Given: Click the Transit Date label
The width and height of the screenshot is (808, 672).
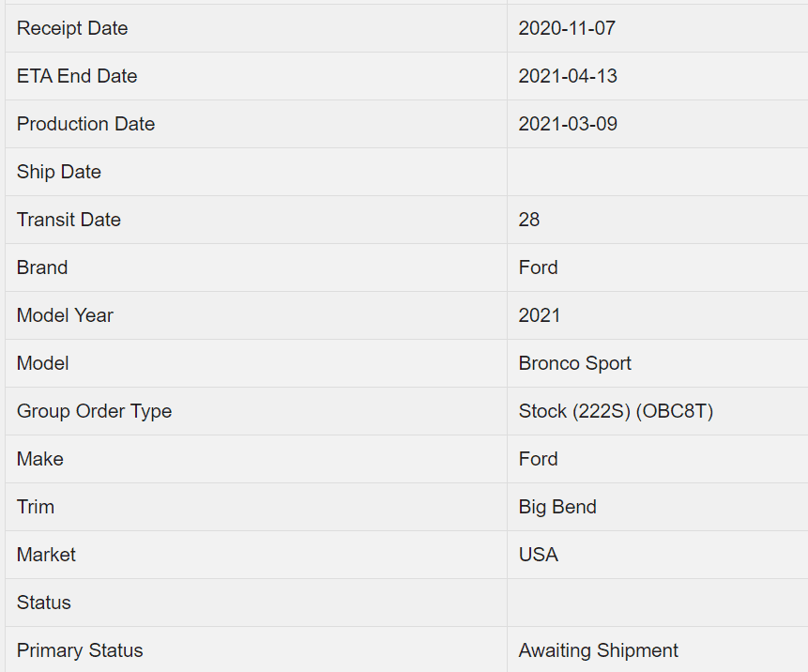Looking at the screenshot, I should [69, 220].
